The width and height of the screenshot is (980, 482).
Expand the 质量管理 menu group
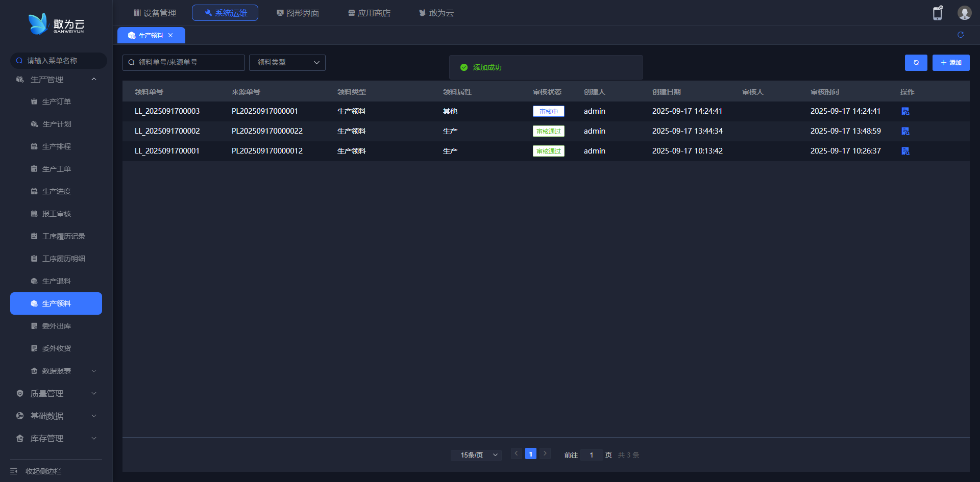pyautogui.click(x=56, y=393)
